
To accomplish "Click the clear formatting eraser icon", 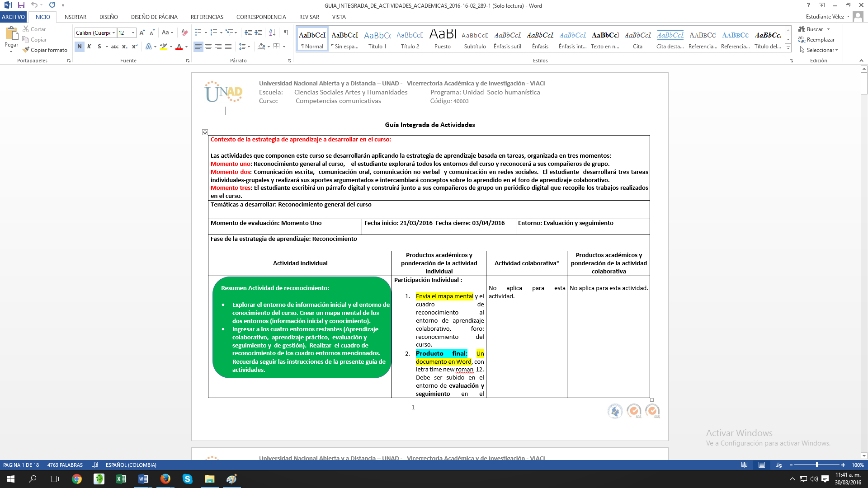I will tap(184, 33).
